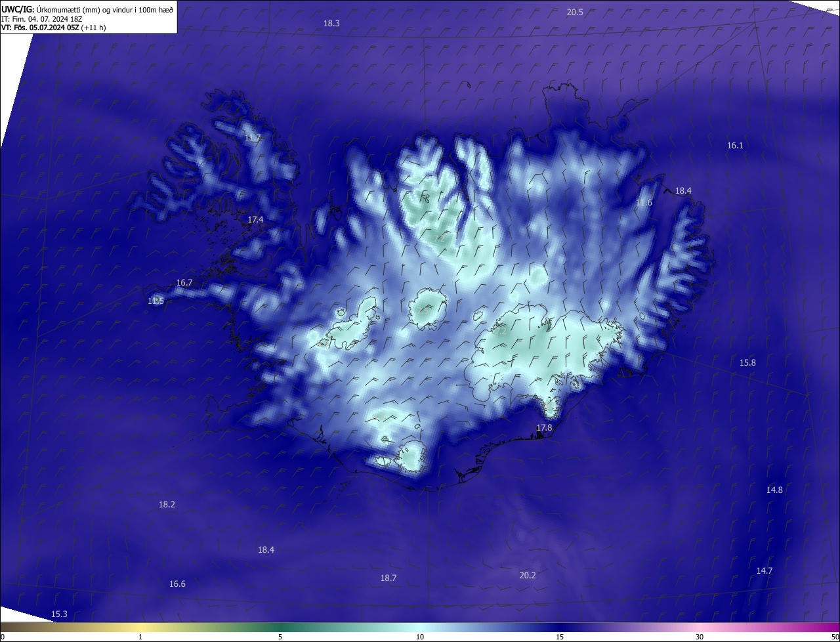Image resolution: width=840 pixels, height=642 pixels.
Task: Click the 18.2 value label
Action: click(x=167, y=505)
